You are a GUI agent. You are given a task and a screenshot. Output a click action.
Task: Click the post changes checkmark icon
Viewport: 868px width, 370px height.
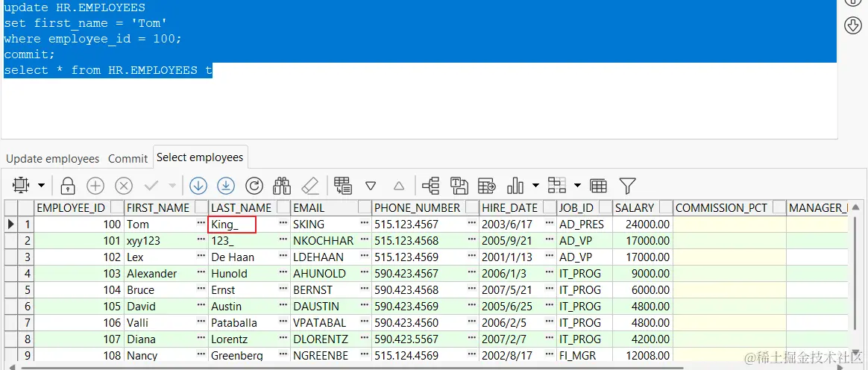click(x=151, y=186)
